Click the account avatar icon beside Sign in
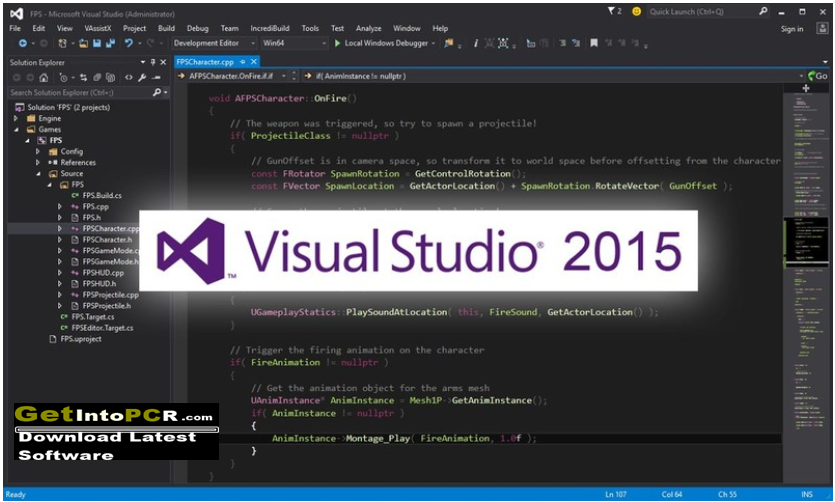 [x=822, y=29]
